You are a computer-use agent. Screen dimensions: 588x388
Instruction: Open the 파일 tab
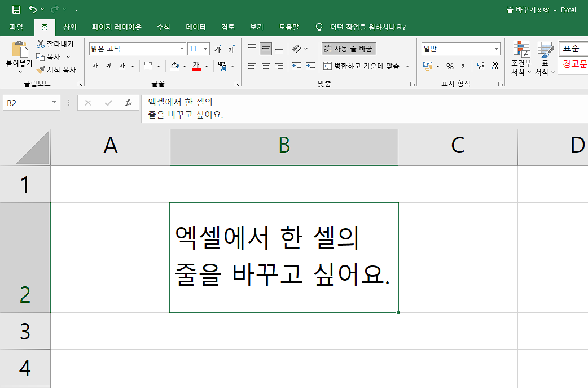pos(16,27)
